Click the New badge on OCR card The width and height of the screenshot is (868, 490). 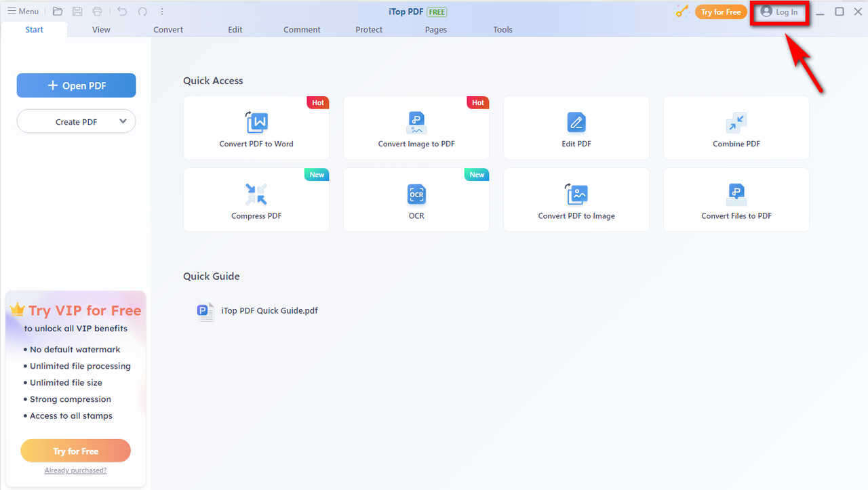coord(477,174)
